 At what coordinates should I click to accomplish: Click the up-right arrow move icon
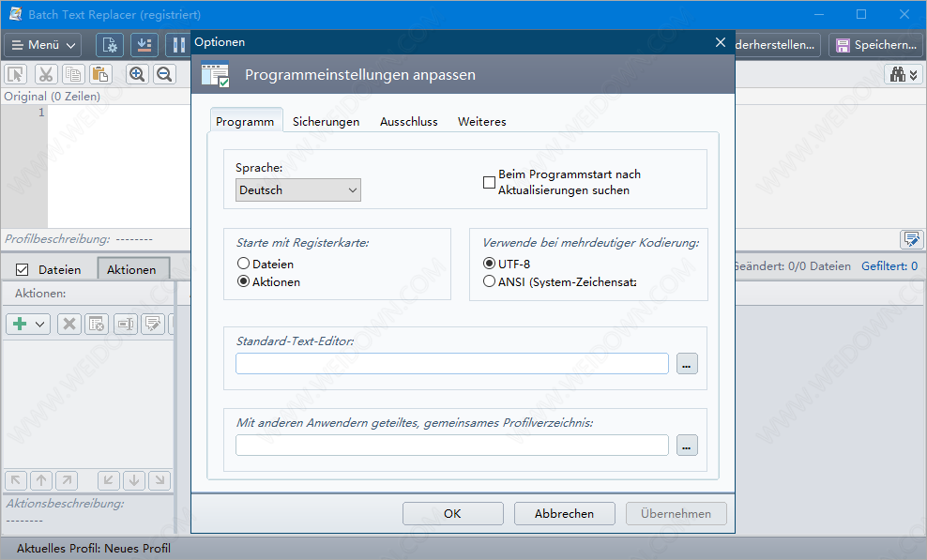coord(67,480)
